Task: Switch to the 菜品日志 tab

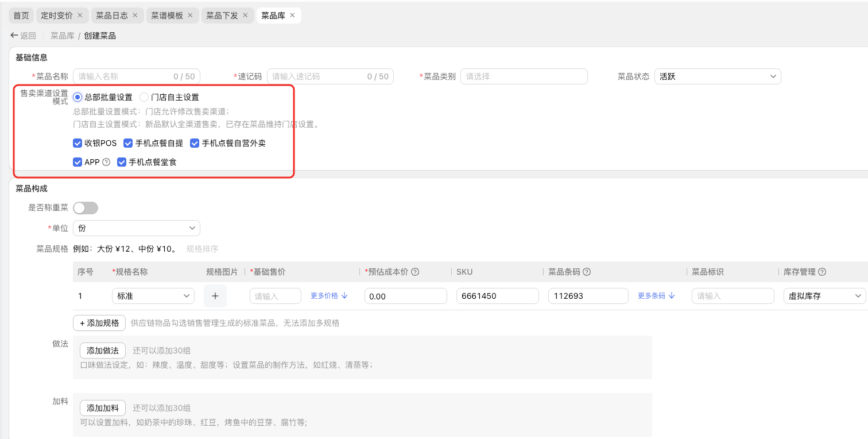Action: (x=112, y=16)
